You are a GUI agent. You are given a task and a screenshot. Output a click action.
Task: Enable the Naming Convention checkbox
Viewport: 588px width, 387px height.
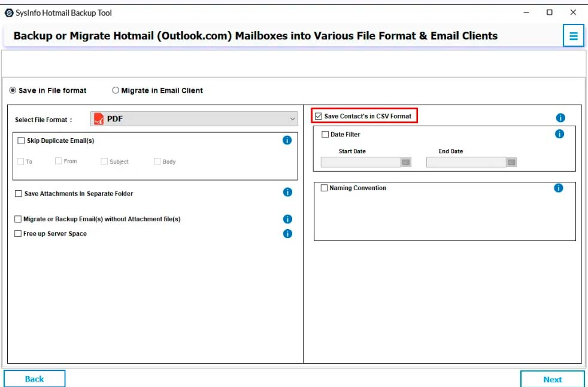pyautogui.click(x=324, y=188)
